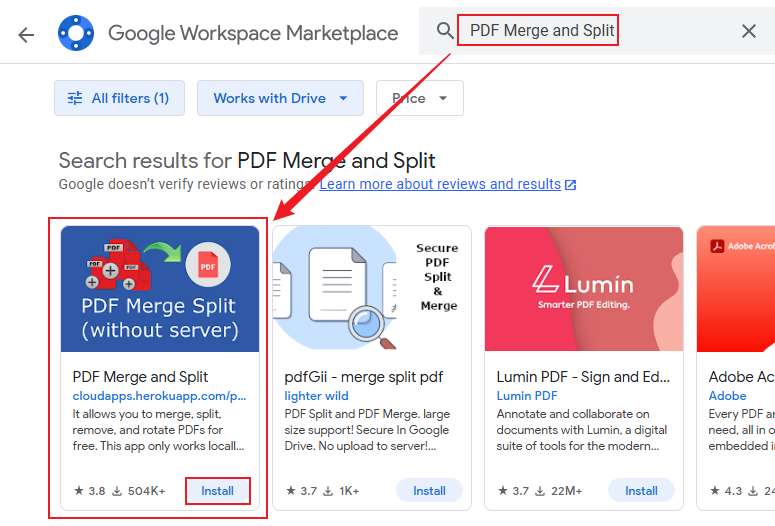
Task: Open the PDF Merge Split (without server) thumbnail
Action: (160, 289)
